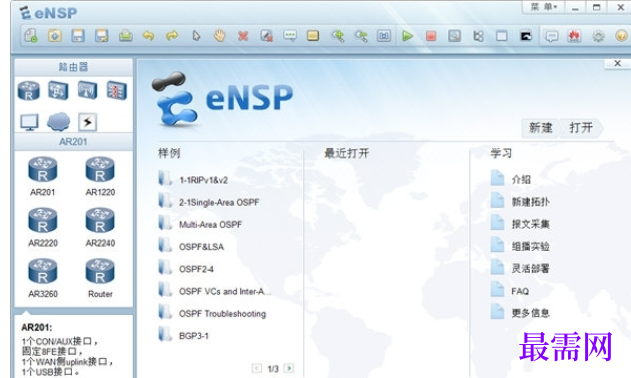Image resolution: width=631 pixels, height=378 pixels.
Task: Click the Print toolbar icon
Action: pyautogui.click(x=126, y=36)
